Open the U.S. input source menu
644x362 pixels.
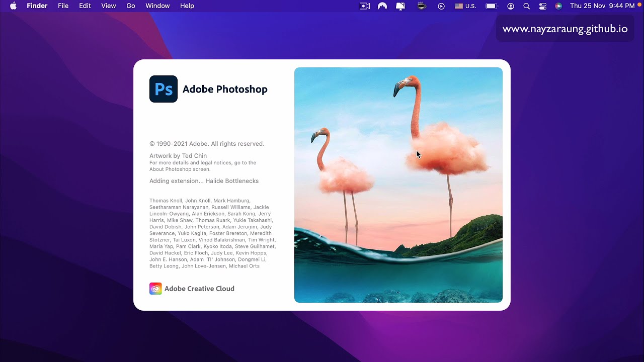click(465, 6)
